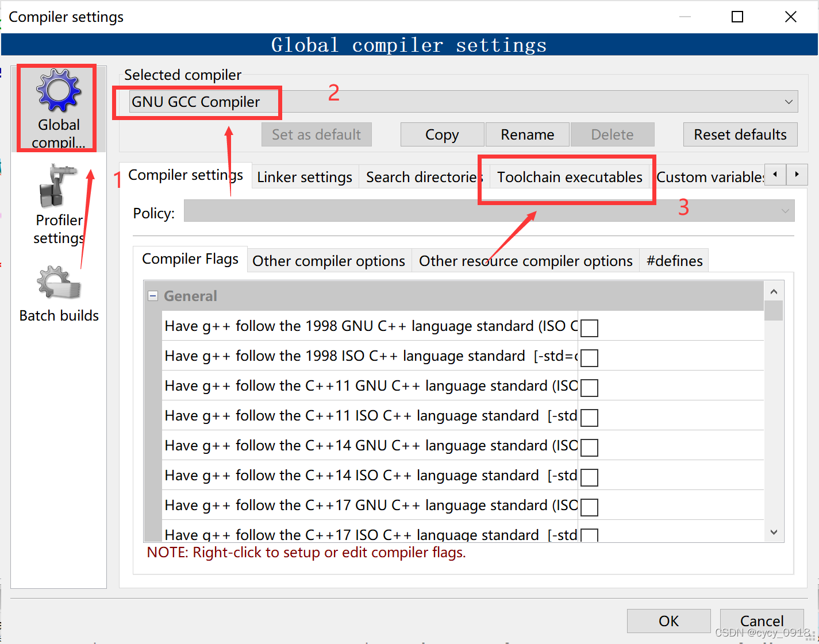Screen dimensions: 819x644
Task: Enable 1998 GNU C++ language standard checkbox
Action: tap(589, 328)
